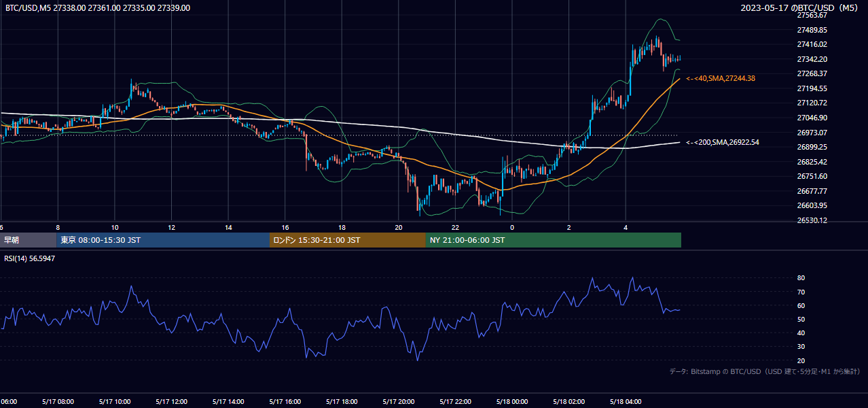The image size is (868, 408).
Task: Click price axis value 27416.02
Action: click(812, 44)
